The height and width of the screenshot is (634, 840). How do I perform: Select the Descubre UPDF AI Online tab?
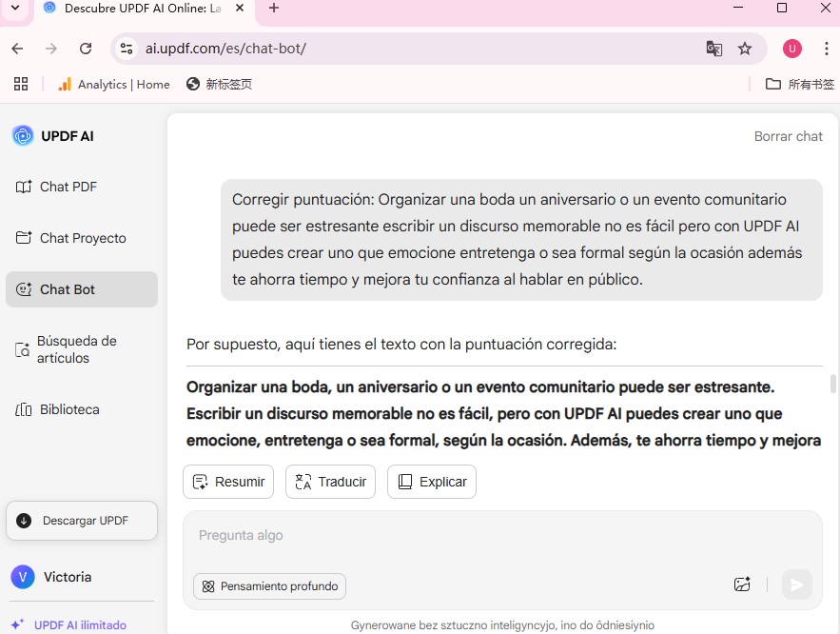tap(142, 9)
